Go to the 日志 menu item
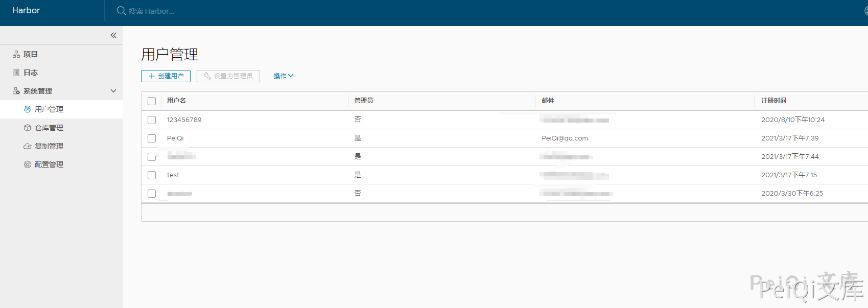This screenshot has width=868, height=308. (31, 73)
